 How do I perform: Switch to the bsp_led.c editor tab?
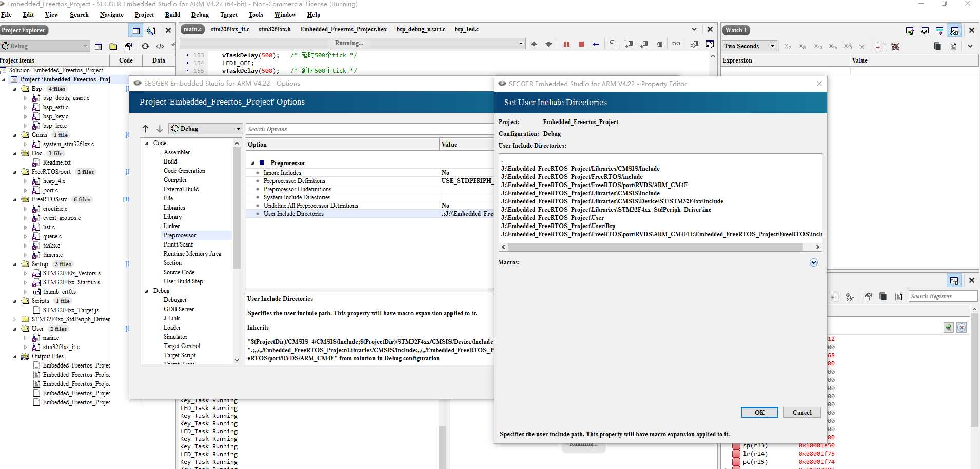coord(466,29)
